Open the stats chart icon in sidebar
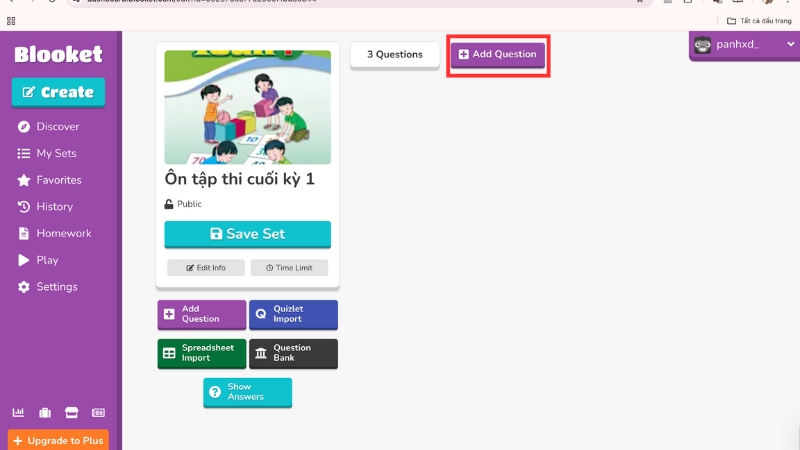Image resolution: width=800 pixels, height=450 pixels. (18, 412)
